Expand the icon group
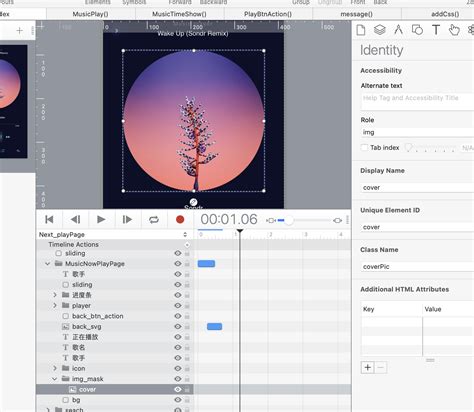The height and width of the screenshot is (412, 474). (x=55, y=368)
